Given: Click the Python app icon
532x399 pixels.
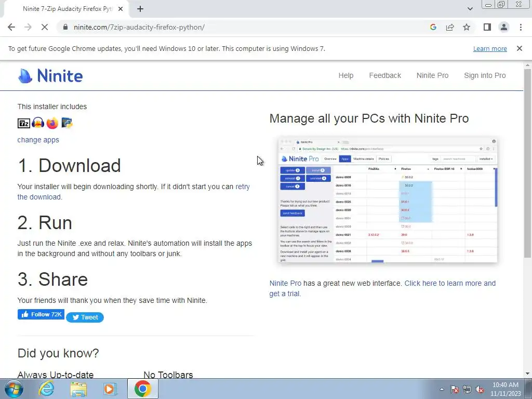Looking at the screenshot, I should coord(67,123).
